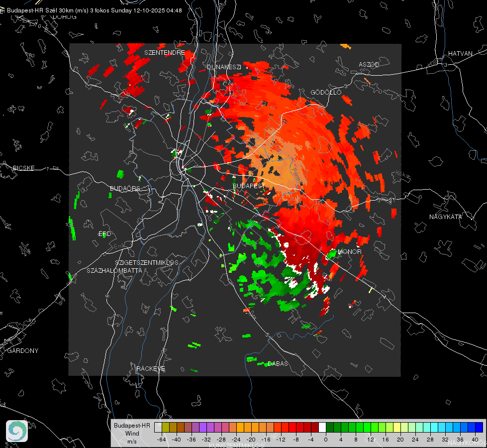Pick the dark blue swatch at legend end
Image resolution: width=487 pixels, height=448 pixels.
coord(479,427)
